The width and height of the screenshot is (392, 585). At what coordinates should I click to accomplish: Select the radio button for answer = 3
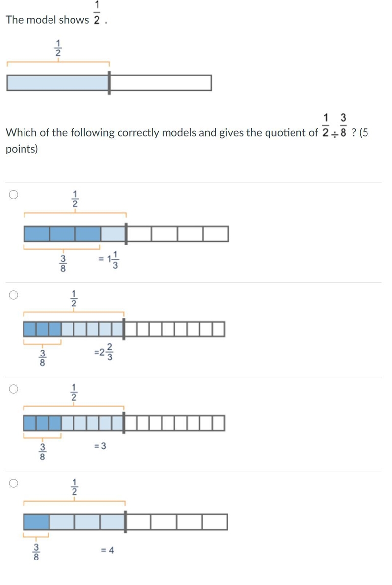[x=13, y=389]
